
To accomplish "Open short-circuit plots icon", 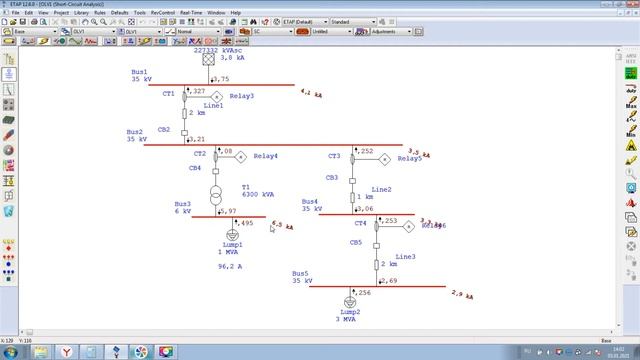I will pos(631,202).
